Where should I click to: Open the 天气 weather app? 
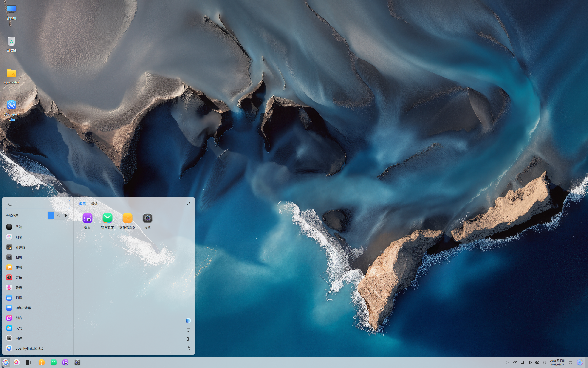(38, 328)
